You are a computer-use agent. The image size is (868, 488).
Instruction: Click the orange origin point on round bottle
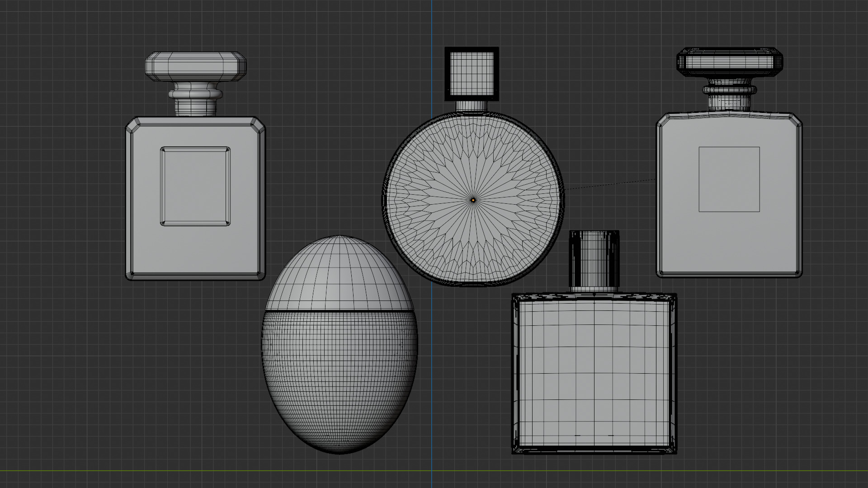pyautogui.click(x=473, y=200)
